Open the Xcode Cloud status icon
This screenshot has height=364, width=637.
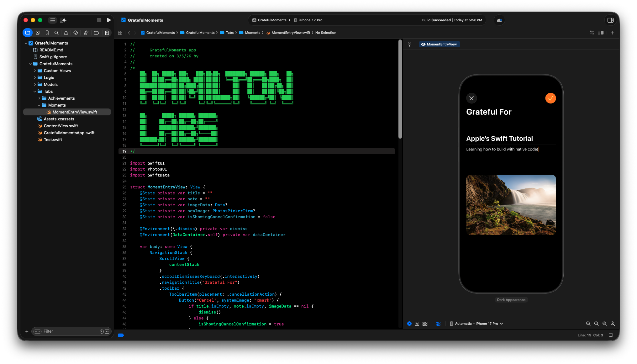[499, 20]
